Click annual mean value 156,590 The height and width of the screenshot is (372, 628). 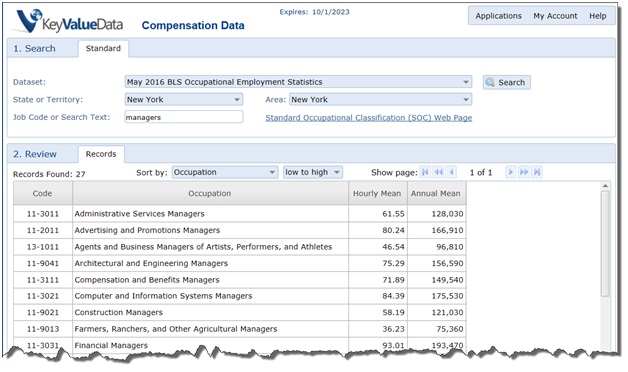click(447, 263)
